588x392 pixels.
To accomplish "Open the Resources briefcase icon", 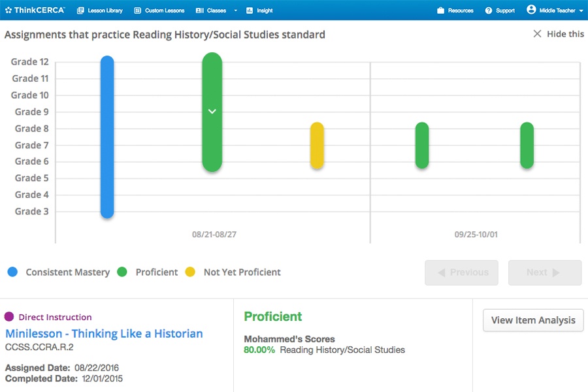I will (x=441, y=10).
